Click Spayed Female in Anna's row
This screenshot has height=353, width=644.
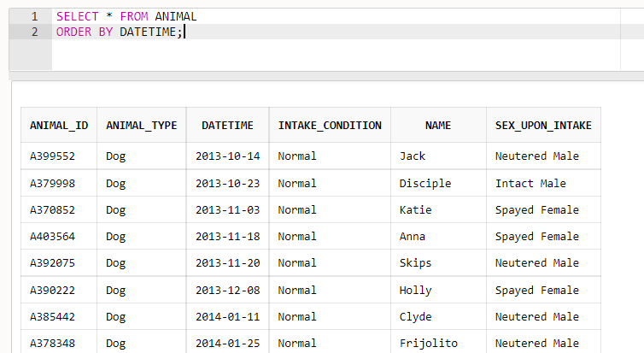click(536, 236)
